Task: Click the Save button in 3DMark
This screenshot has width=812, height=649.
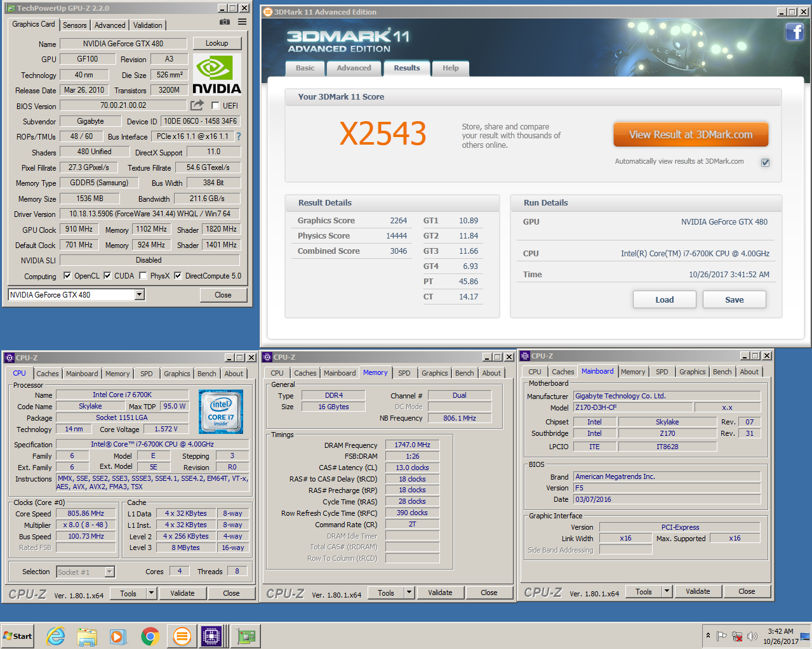Action: coord(734,299)
